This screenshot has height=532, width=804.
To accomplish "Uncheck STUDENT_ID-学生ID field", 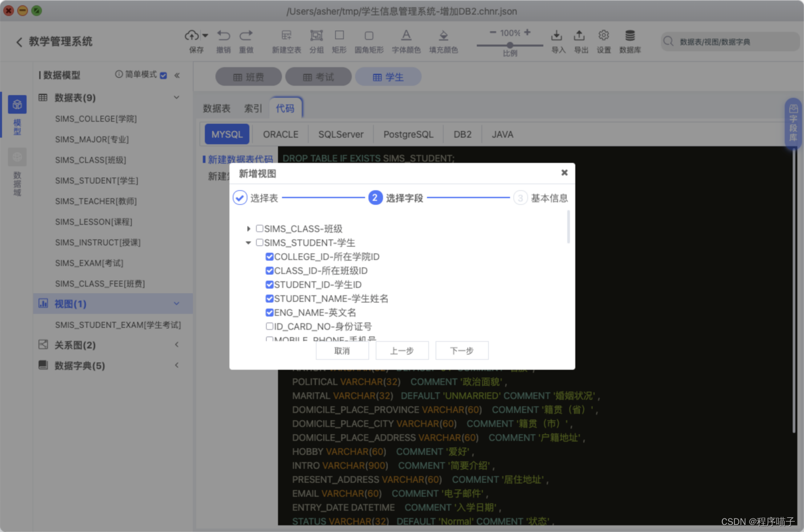I will tap(269, 285).
